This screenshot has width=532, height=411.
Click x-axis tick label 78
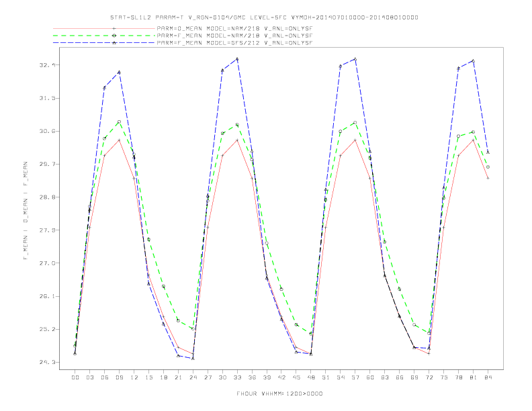coord(459,377)
